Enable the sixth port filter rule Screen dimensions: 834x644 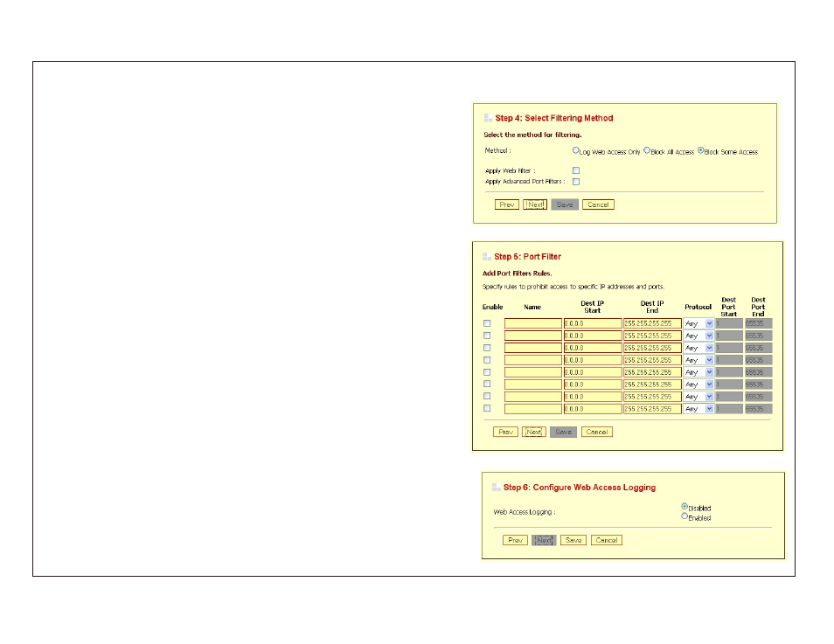click(x=487, y=384)
